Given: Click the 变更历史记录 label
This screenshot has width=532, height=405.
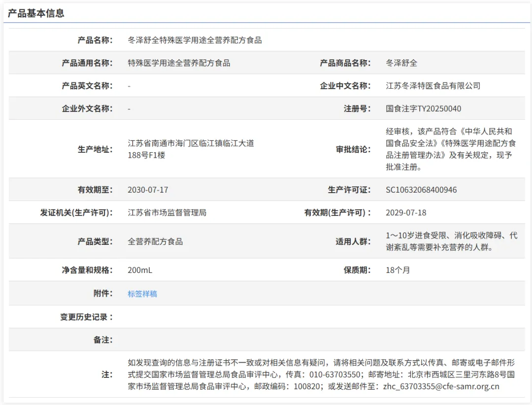Looking at the screenshot, I should pyautogui.click(x=87, y=317).
